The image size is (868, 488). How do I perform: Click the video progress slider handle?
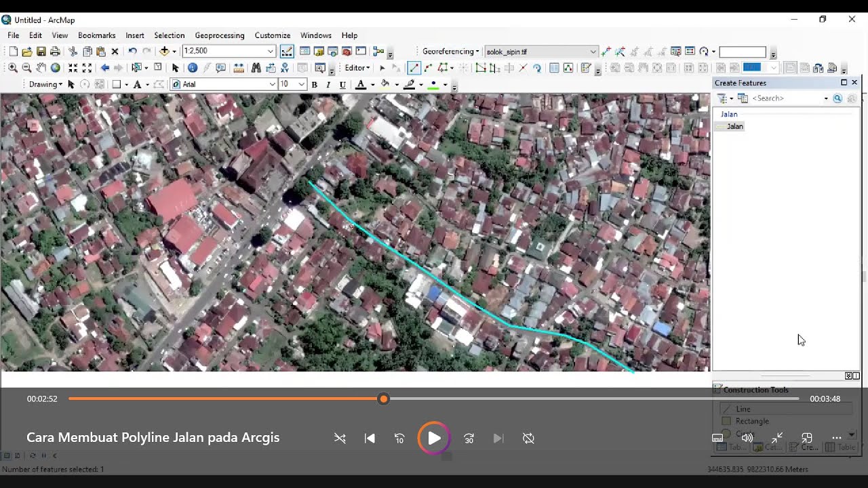pyautogui.click(x=384, y=399)
